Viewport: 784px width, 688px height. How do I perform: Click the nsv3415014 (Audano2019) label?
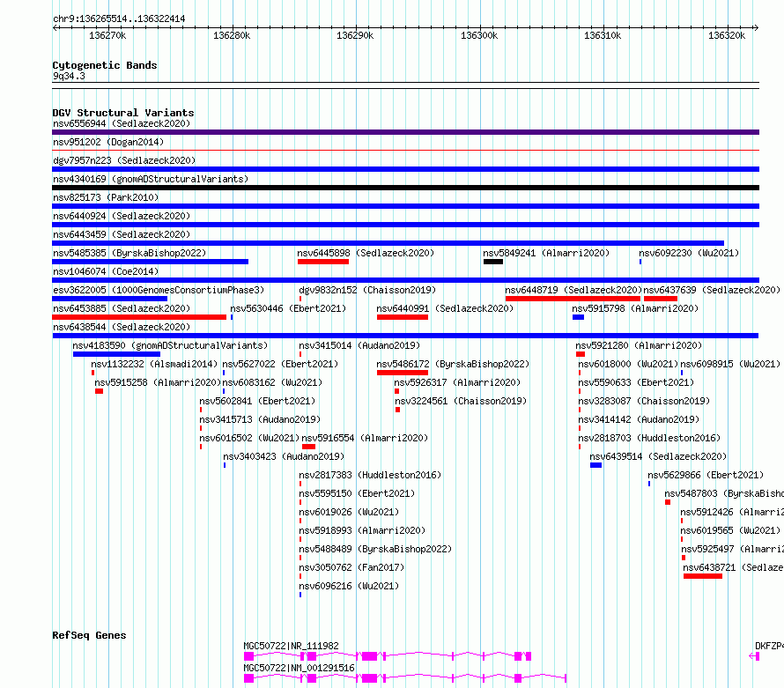359,345
